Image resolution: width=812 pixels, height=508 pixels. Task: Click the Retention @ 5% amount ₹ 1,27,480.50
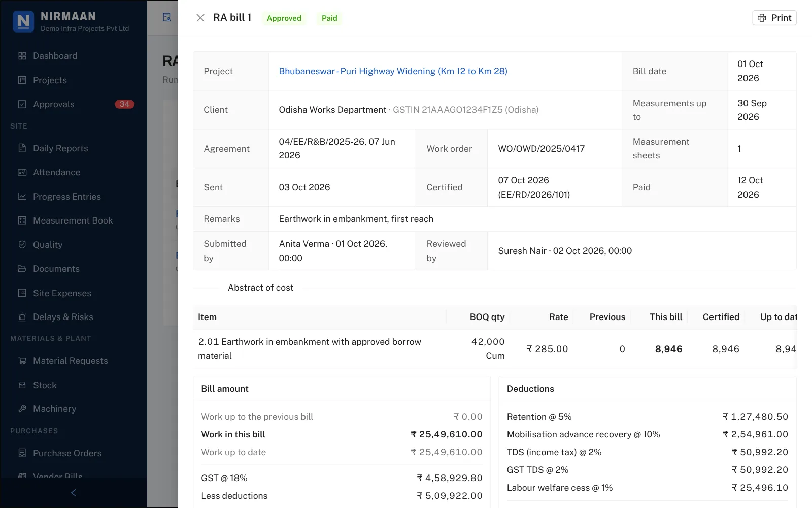pos(755,417)
